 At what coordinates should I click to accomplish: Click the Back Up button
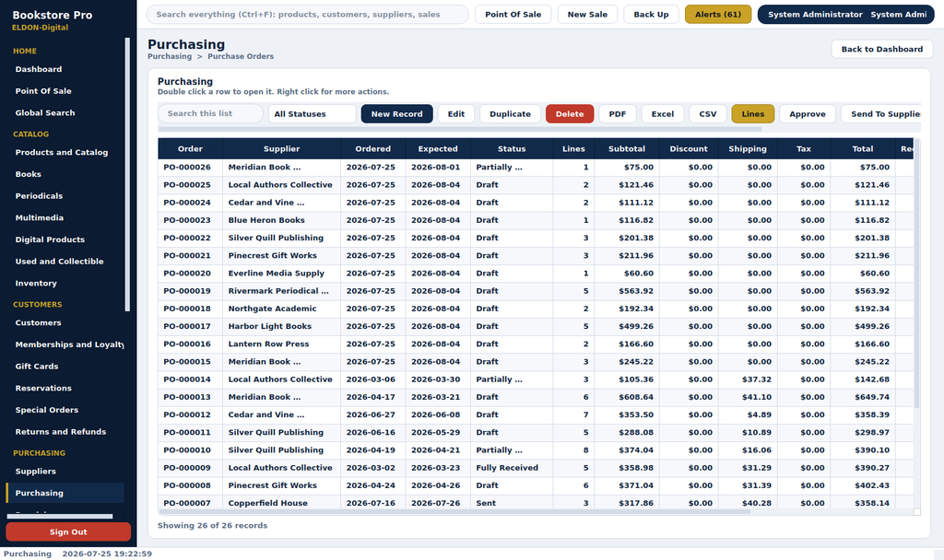point(651,15)
